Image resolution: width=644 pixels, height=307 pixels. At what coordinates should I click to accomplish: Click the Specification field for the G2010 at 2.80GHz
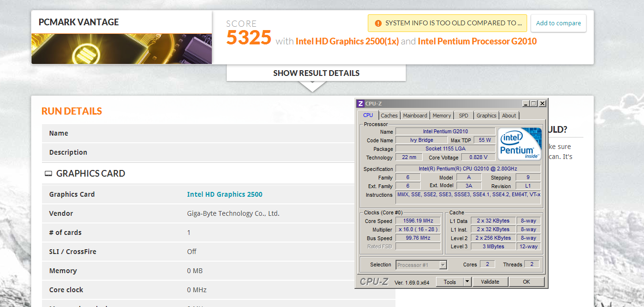(x=468, y=169)
